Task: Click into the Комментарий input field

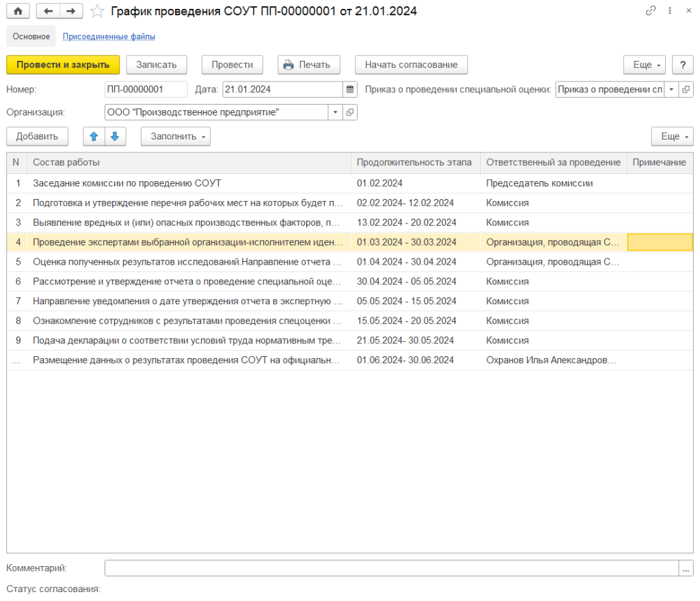Action: click(391, 568)
